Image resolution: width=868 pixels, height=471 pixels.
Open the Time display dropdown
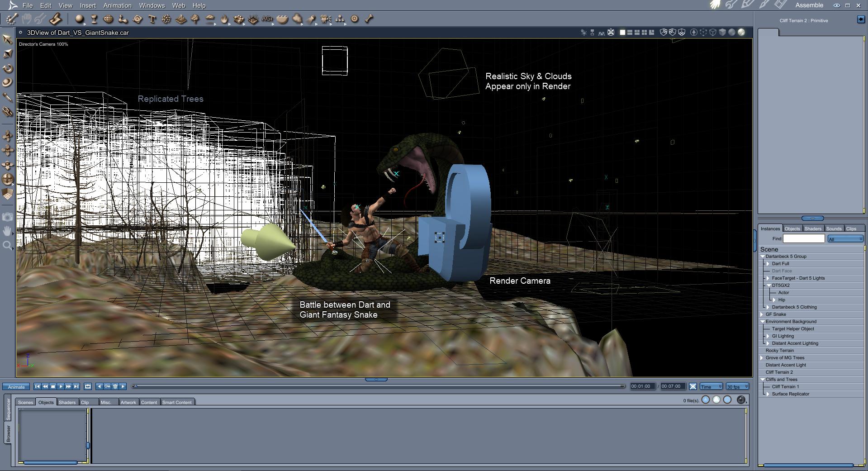coord(711,386)
